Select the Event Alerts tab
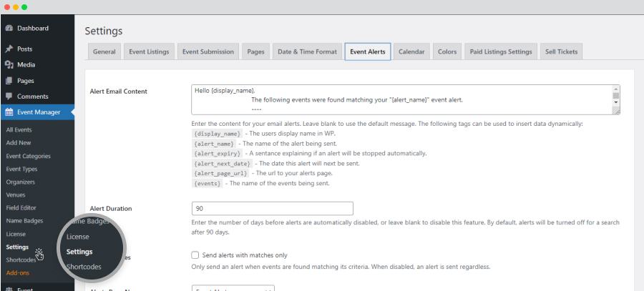 pos(368,51)
